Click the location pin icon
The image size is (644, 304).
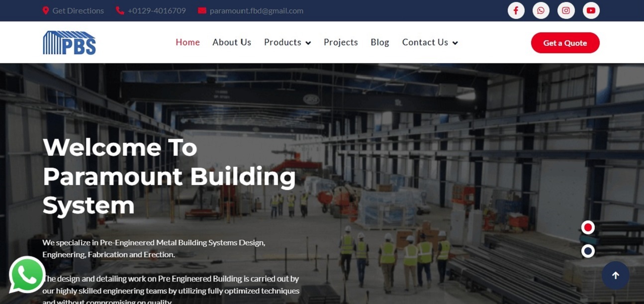(46, 10)
